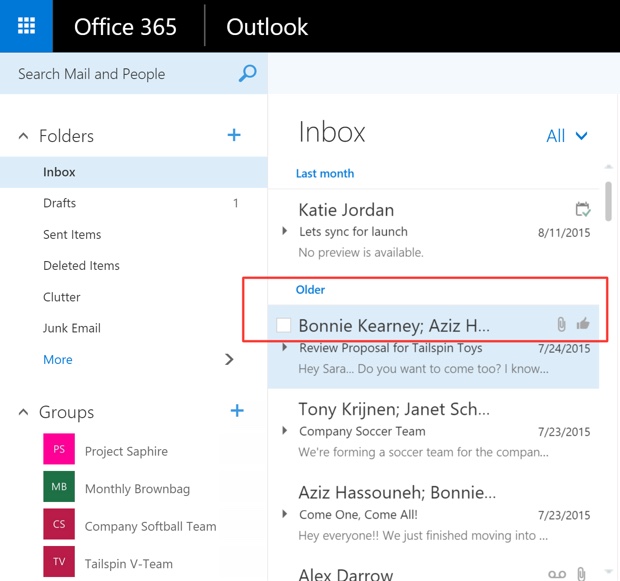Click Drafts unread count 1
620x581 pixels.
pyautogui.click(x=236, y=203)
